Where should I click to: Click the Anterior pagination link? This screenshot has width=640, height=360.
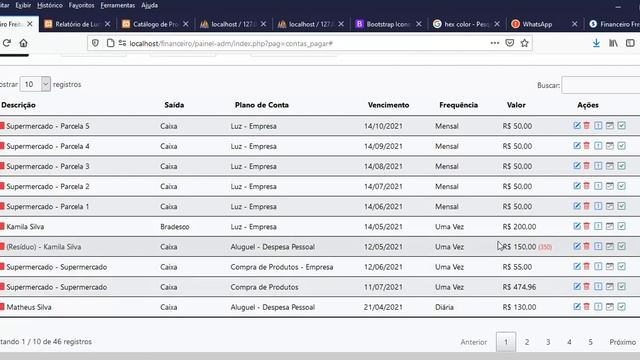click(x=473, y=342)
